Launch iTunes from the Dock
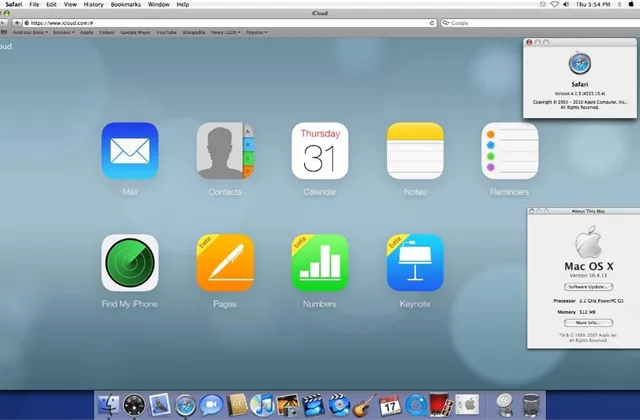Image resolution: width=640 pixels, height=420 pixels. (262, 405)
